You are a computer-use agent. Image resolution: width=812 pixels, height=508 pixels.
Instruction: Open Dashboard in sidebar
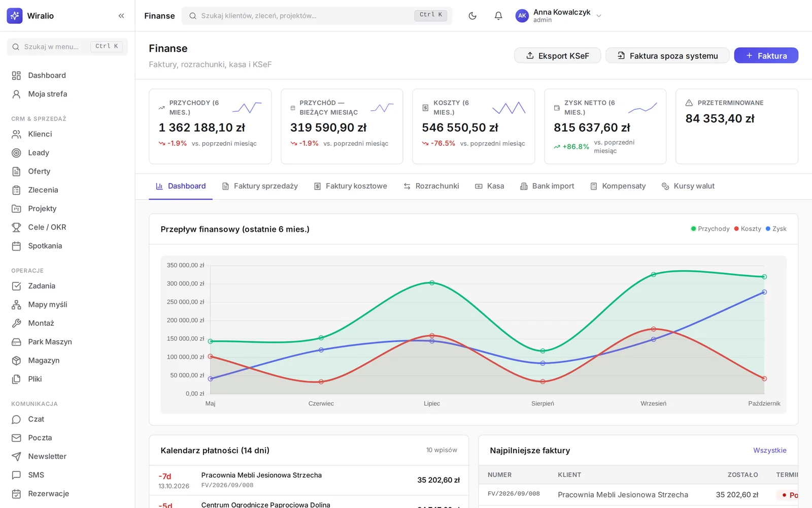(67, 76)
